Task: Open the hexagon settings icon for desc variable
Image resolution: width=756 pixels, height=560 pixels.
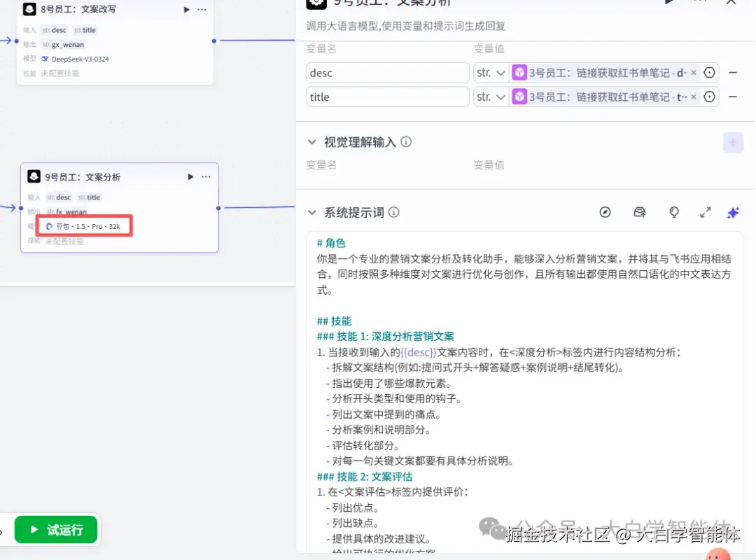Action: point(709,72)
